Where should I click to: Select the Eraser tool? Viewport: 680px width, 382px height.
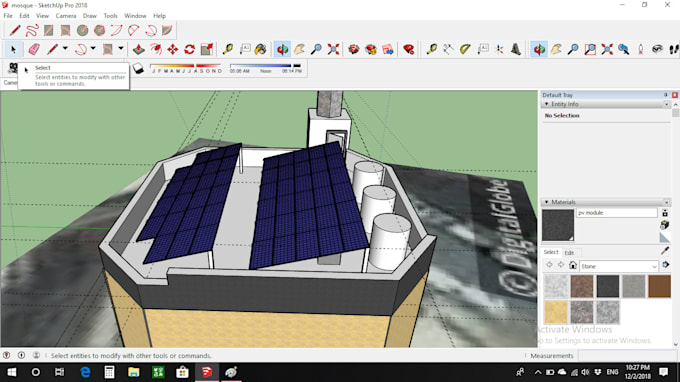pyautogui.click(x=34, y=49)
